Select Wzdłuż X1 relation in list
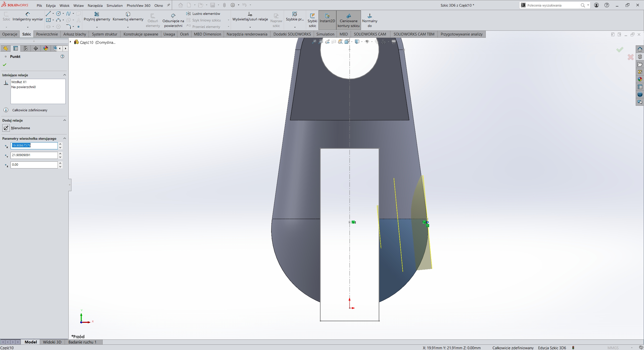644x350 pixels. [19, 82]
